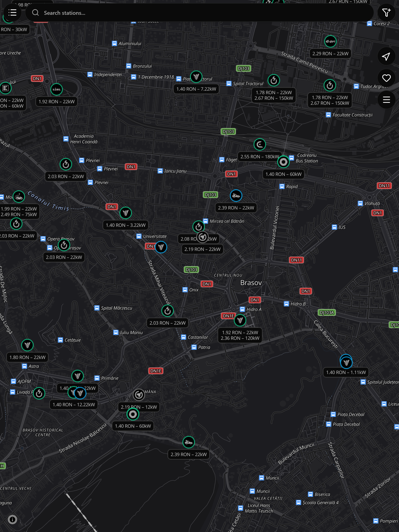Select marker above 1.40 RON – 3.22kW
Screen dimensions: 399x532
coord(125,213)
